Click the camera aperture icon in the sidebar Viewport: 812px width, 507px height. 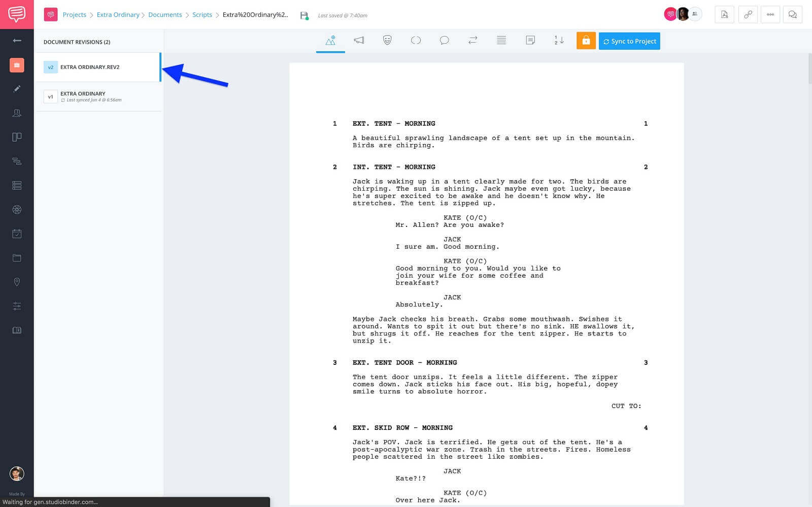click(x=17, y=209)
